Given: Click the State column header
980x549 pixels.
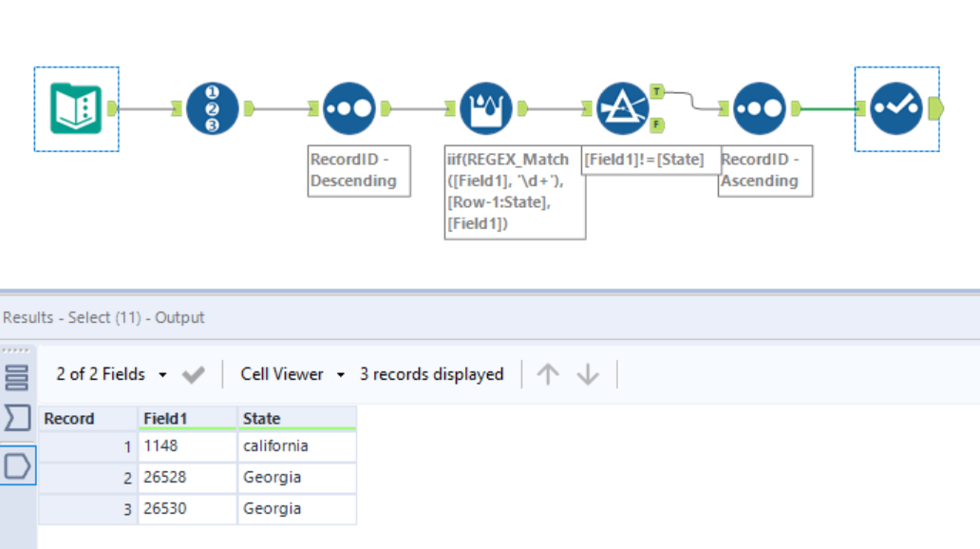Looking at the screenshot, I should click(296, 418).
